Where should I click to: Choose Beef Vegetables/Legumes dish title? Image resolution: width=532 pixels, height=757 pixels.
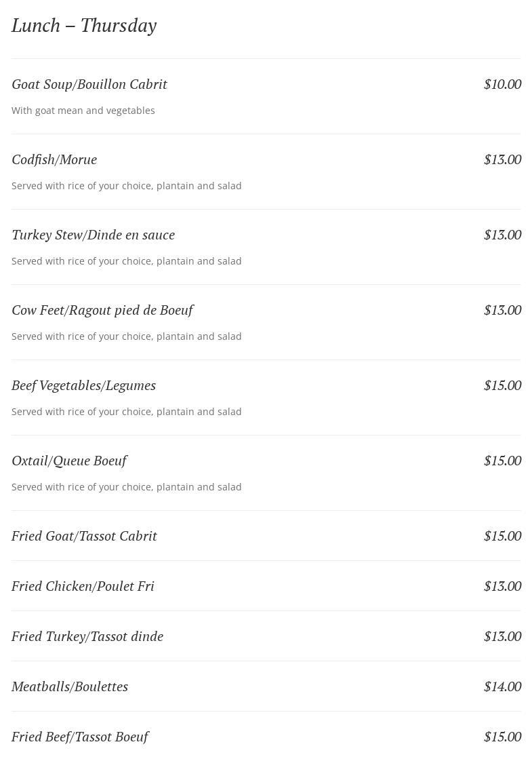point(83,385)
